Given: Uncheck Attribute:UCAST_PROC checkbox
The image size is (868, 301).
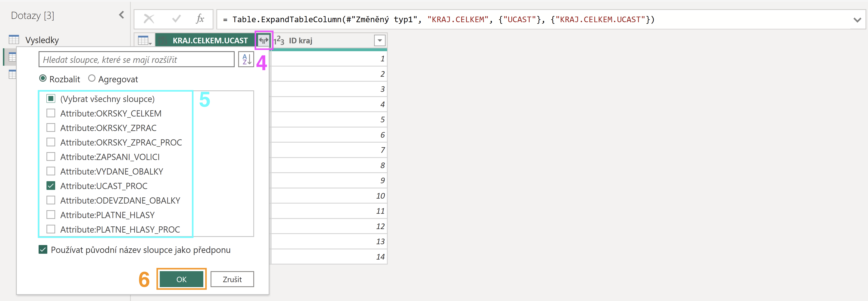Looking at the screenshot, I should pos(51,186).
